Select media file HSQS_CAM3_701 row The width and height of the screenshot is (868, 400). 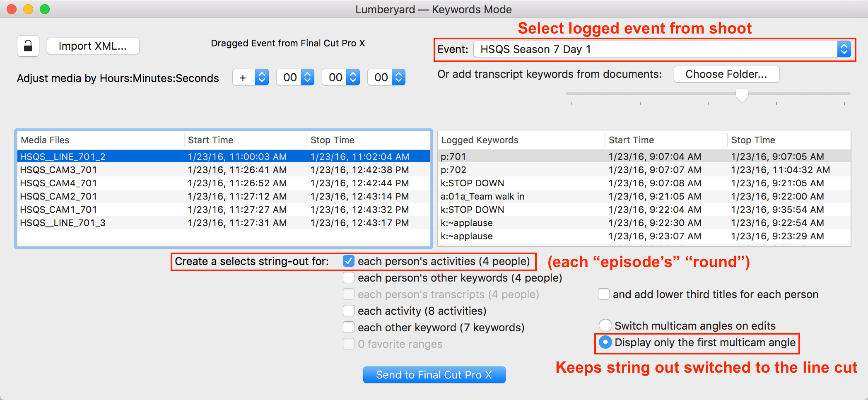coord(224,170)
